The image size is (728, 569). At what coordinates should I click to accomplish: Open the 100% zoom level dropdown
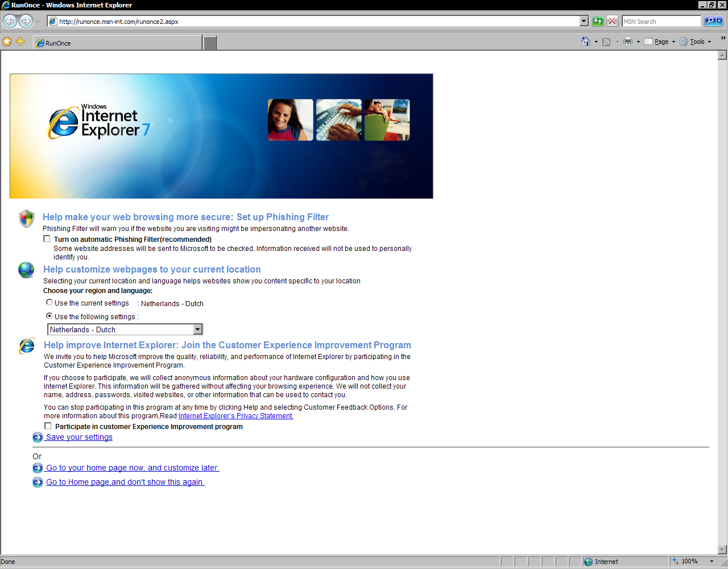click(x=712, y=562)
